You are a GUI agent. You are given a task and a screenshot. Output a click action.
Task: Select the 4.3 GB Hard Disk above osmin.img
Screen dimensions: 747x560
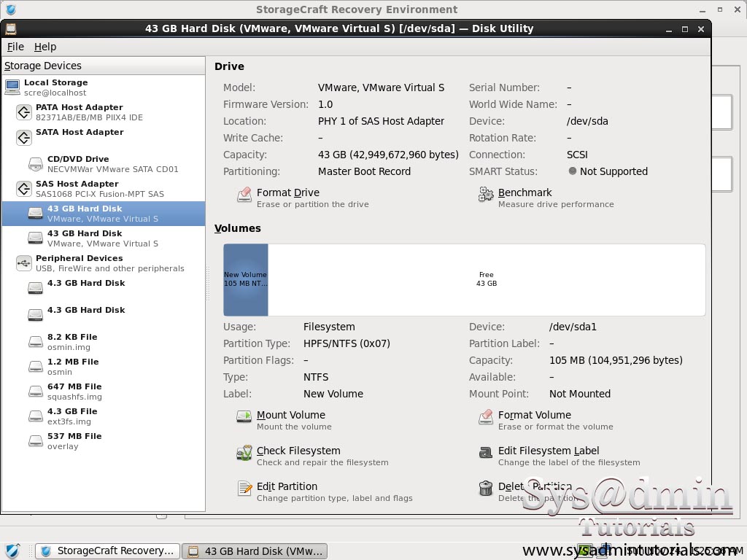coord(104,314)
